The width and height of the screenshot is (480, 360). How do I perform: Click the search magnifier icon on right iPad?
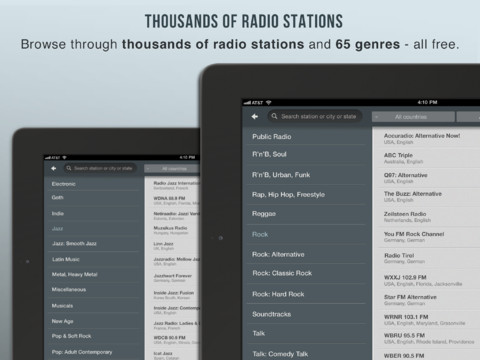pyautogui.click(x=274, y=116)
